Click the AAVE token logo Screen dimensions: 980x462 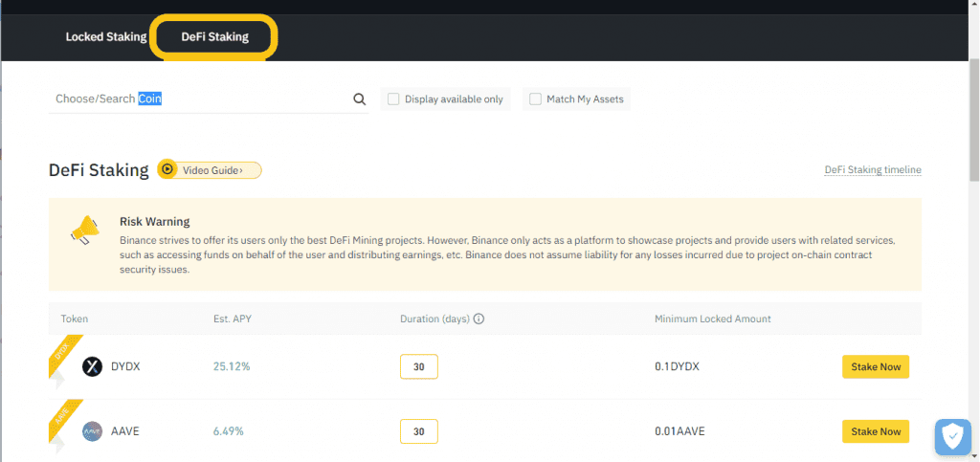click(x=93, y=431)
